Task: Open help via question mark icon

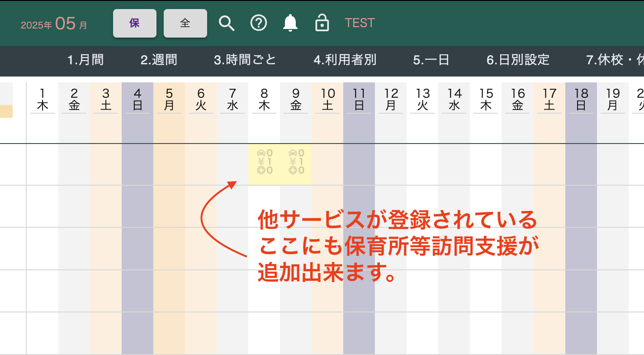Action: (x=259, y=23)
